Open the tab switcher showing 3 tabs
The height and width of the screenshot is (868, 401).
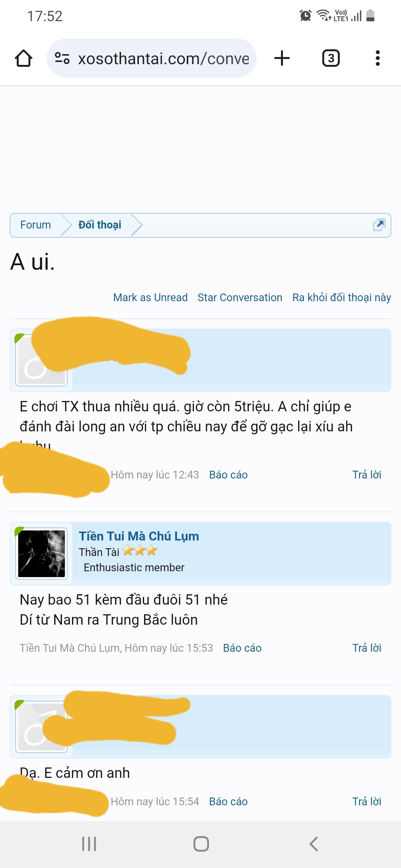tap(331, 58)
